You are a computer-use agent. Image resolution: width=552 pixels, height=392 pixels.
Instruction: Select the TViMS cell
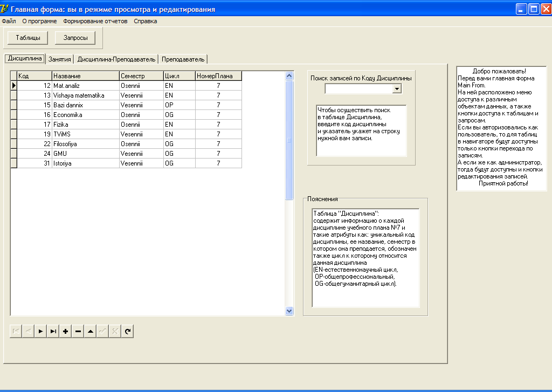[x=86, y=134]
